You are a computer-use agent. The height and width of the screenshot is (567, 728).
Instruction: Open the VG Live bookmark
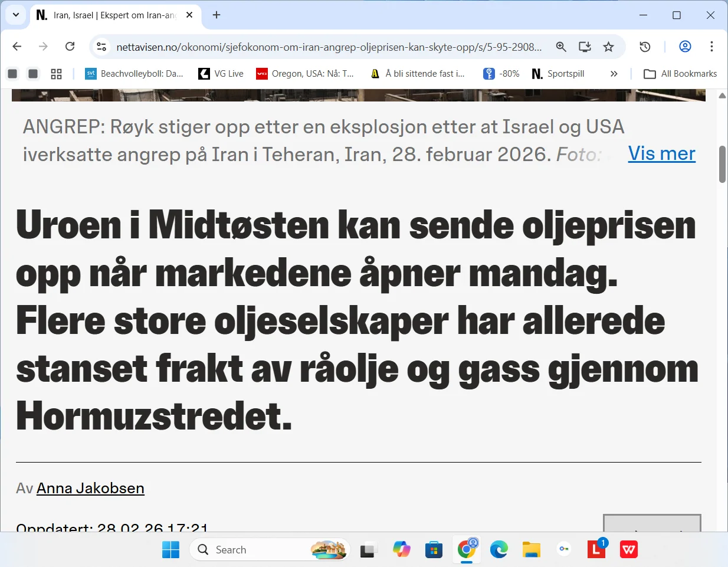pos(221,73)
